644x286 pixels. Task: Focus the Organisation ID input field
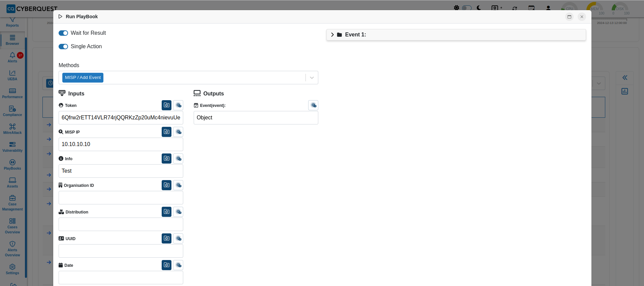click(x=121, y=198)
